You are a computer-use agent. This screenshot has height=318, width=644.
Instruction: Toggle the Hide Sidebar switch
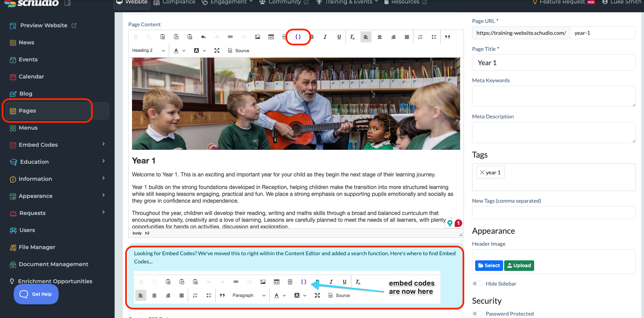click(x=477, y=284)
